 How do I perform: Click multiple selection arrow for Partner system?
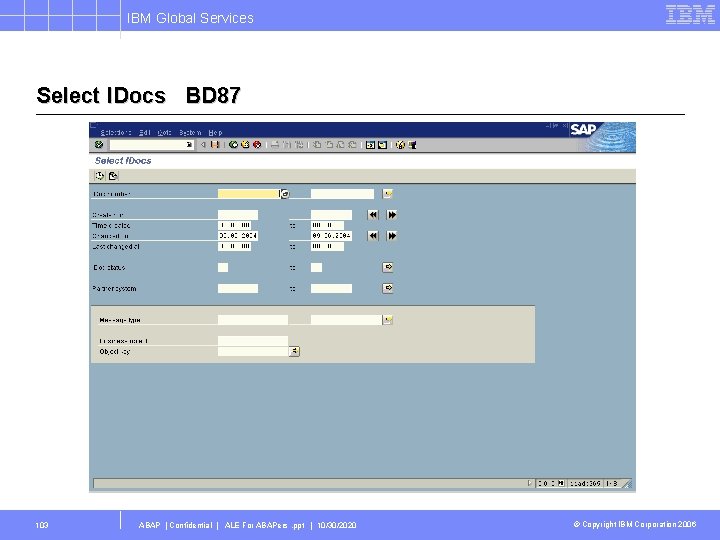point(388,288)
